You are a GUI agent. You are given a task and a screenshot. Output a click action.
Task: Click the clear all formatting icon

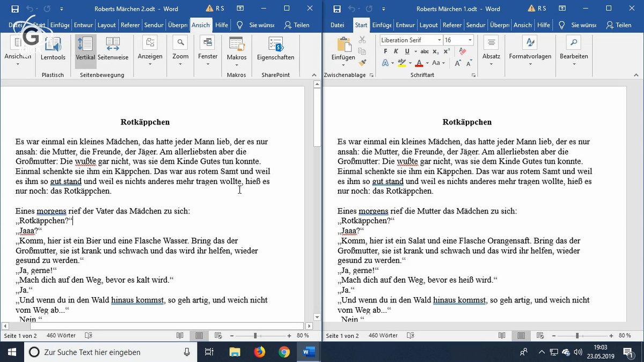[463, 50]
